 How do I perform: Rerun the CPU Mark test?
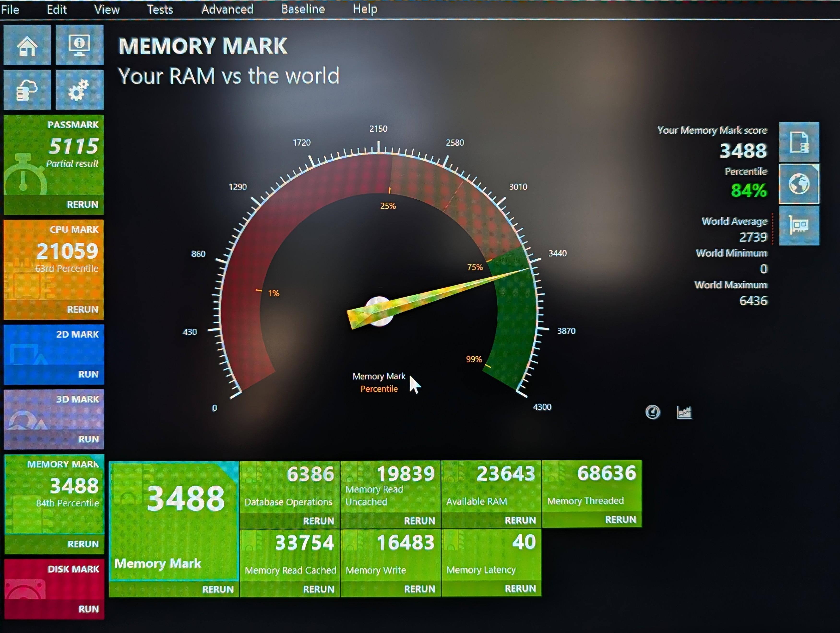(x=82, y=310)
